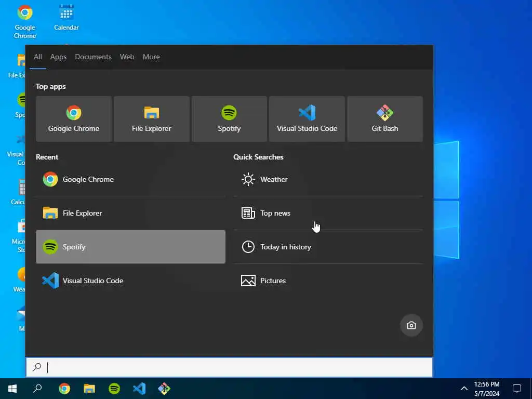Screen dimensions: 532x399
Task: Open the Windows Start button
Action: (x=12, y=389)
